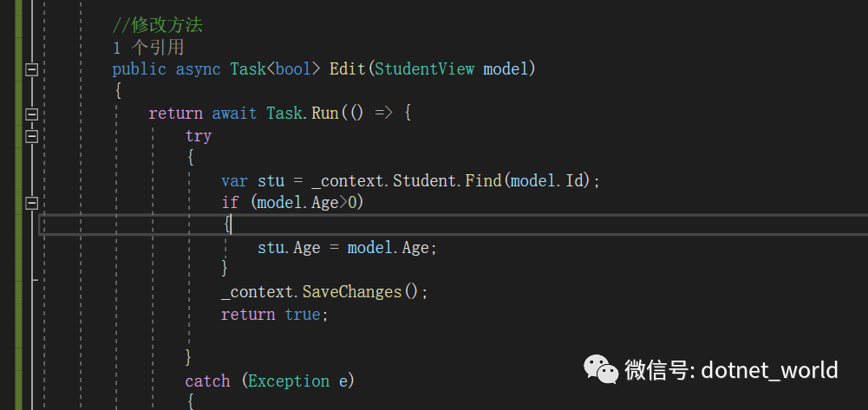The width and height of the screenshot is (868, 410).
Task: Click the bool type in Task<bool>
Action: 293,69
